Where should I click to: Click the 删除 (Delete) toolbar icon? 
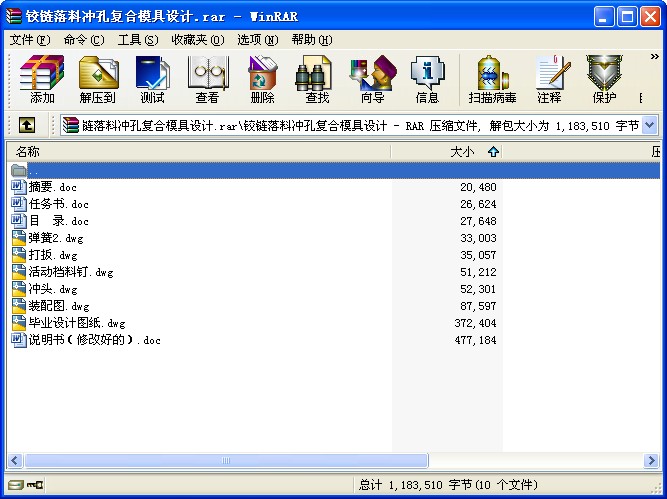262,80
